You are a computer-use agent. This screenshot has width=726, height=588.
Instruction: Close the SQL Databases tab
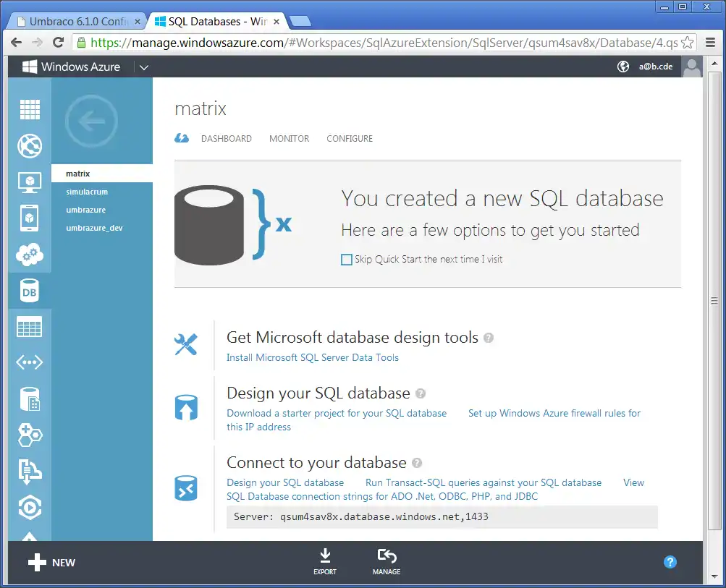277,22
